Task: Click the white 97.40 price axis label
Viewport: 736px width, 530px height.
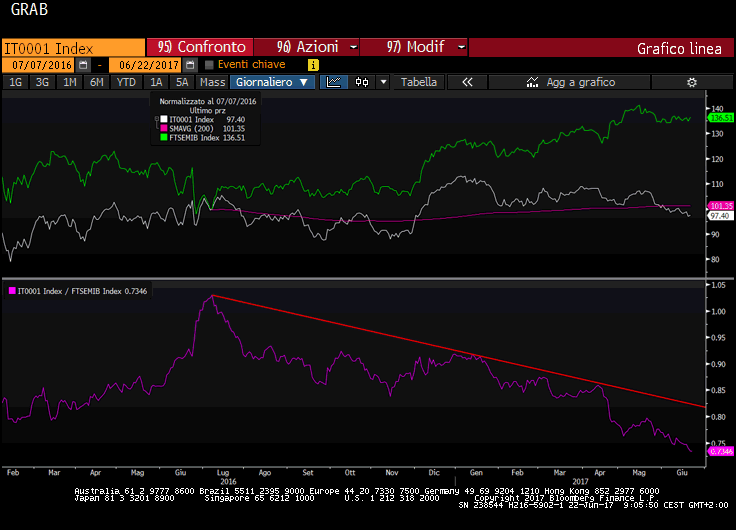Action: [x=720, y=216]
